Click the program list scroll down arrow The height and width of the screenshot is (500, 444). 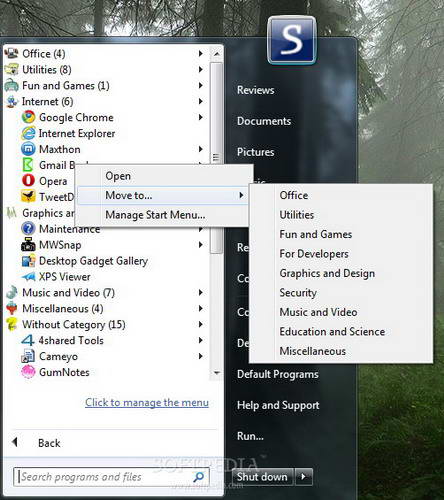click(x=217, y=373)
